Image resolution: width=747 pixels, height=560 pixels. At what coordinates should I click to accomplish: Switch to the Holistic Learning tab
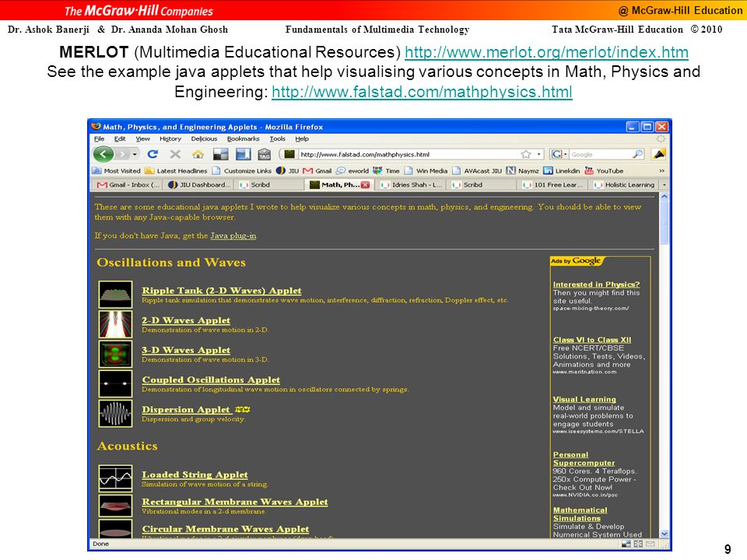pyautogui.click(x=623, y=185)
